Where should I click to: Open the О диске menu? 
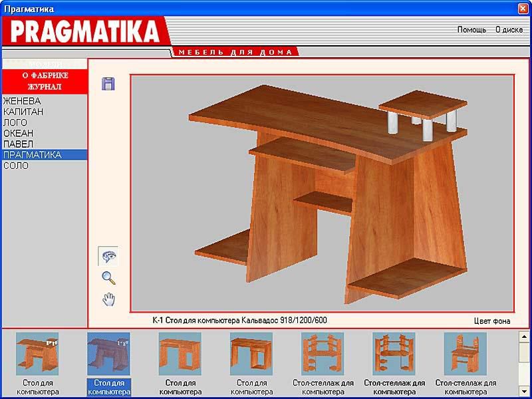[x=509, y=30]
